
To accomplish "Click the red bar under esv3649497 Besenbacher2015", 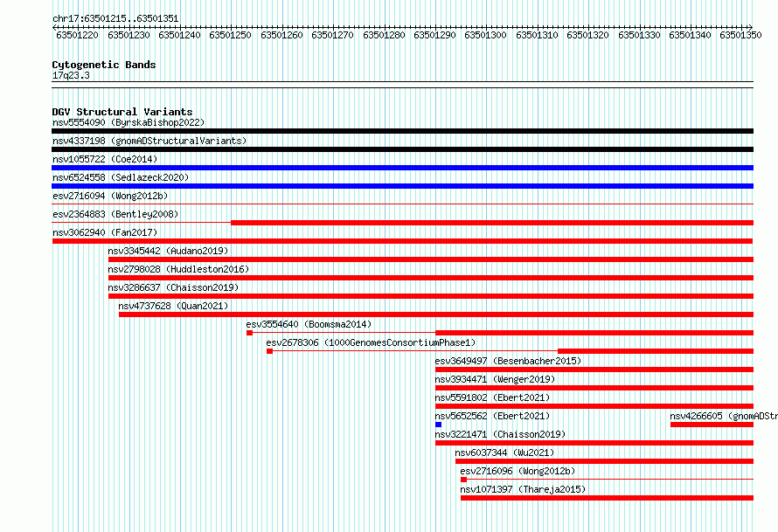I will (594, 370).
